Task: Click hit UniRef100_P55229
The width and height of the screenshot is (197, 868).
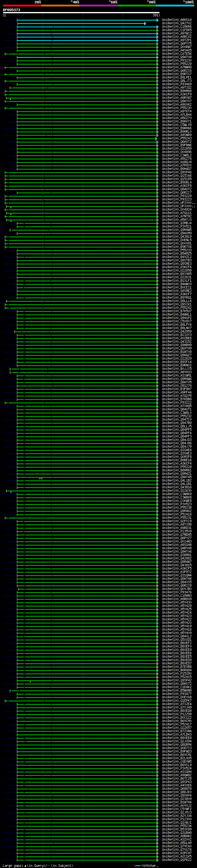Action: click(x=176, y=64)
